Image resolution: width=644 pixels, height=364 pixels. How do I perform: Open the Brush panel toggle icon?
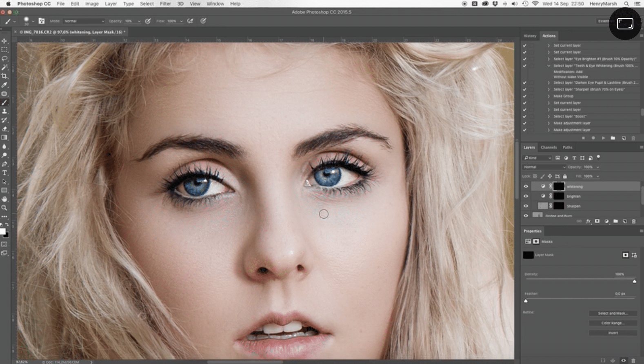tap(41, 21)
